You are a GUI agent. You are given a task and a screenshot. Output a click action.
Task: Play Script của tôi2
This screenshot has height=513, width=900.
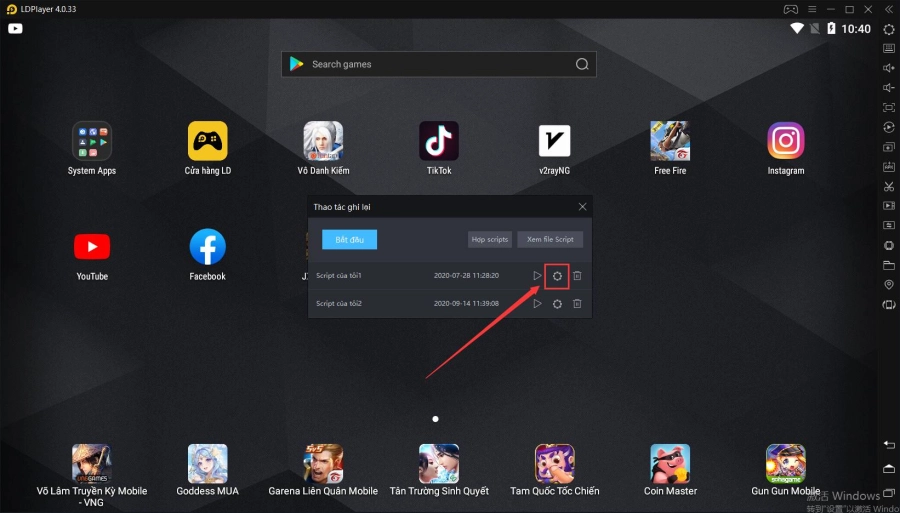point(537,303)
